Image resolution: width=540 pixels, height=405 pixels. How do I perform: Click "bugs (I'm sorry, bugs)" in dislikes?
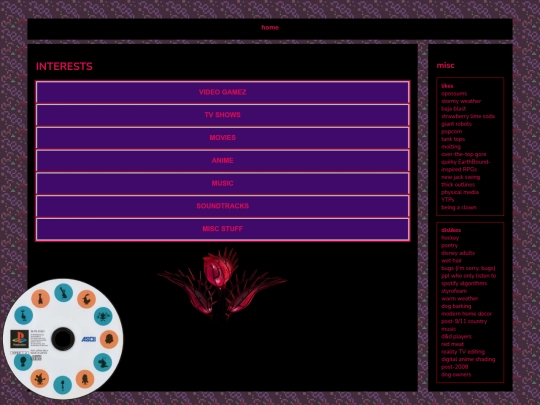[x=468, y=268]
